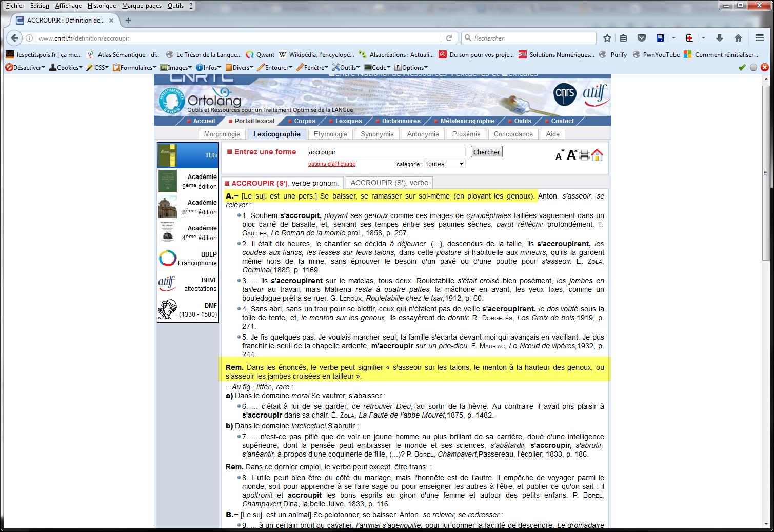Open the Marque-pages menu
Viewport: 774px width, 532px height.
142,6
